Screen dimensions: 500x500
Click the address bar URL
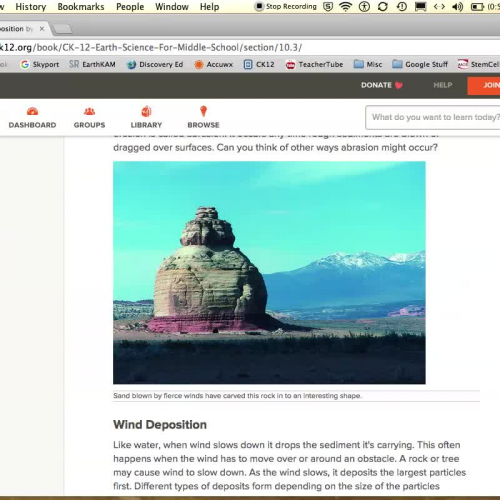[151, 47]
